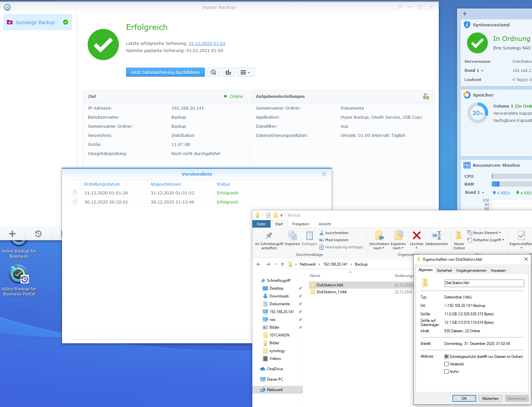Viewport: 532px width, 407px height.
Task: Open Downloads in Schnellzugriff
Action: coord(279,296)
